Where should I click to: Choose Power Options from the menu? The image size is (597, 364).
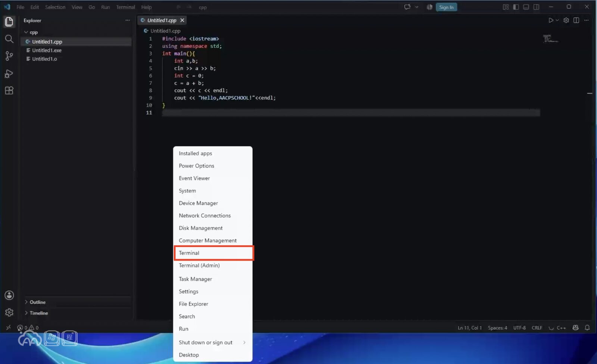213,166
